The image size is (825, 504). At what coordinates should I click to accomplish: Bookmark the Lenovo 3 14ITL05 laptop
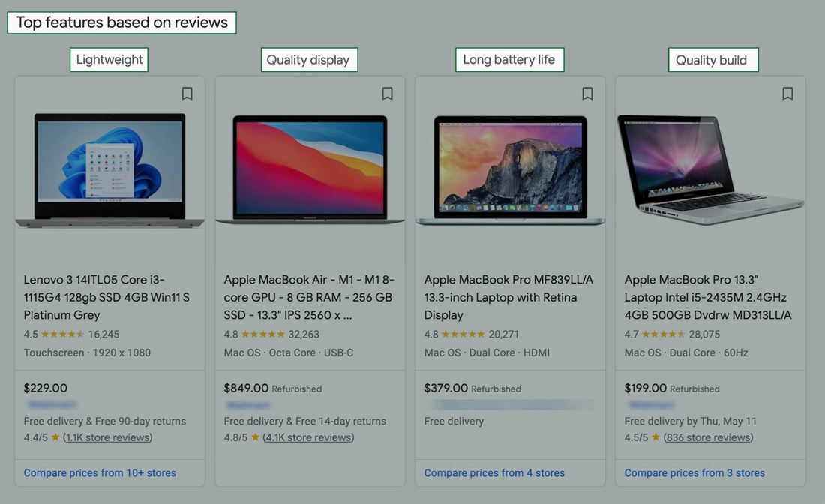point(187,94)
